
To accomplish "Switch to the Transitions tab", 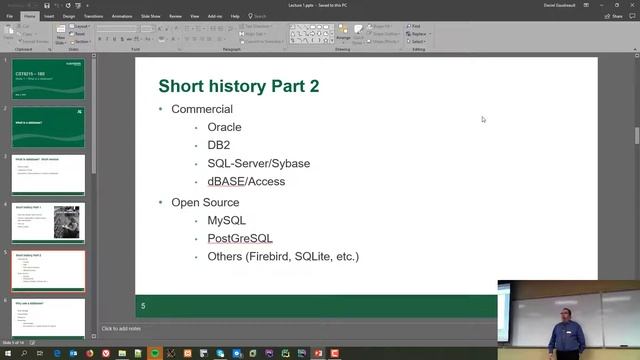I will [x=93, y=16].
